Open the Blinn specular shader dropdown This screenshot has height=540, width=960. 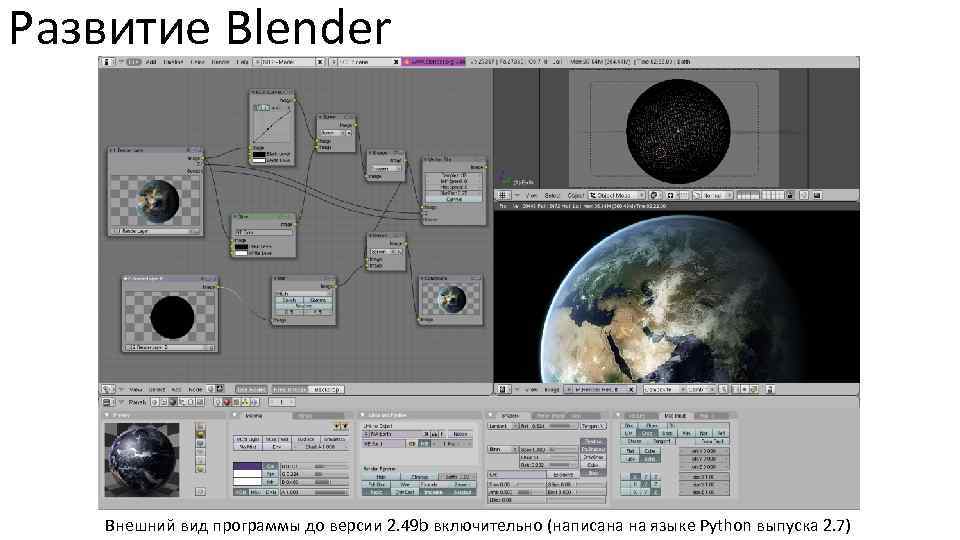click(502, 449)
